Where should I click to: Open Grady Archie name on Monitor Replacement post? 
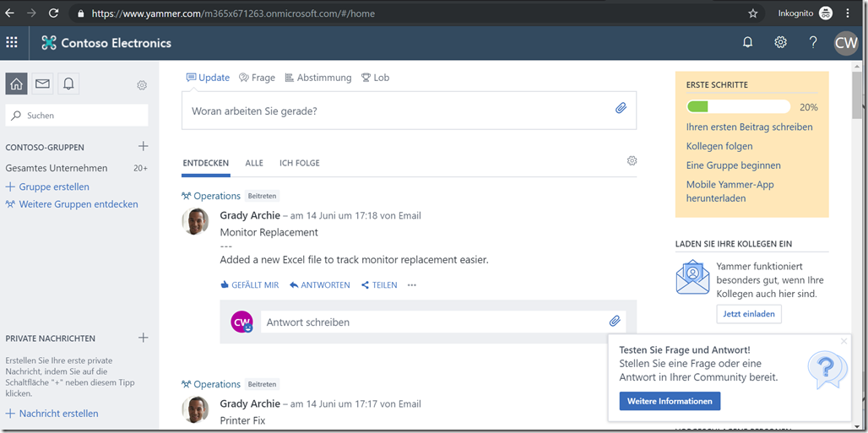point(250,215)
